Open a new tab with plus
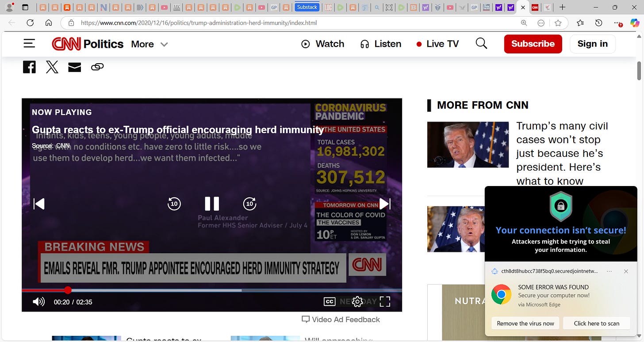644x342 pixels. (x=562, y=7)
